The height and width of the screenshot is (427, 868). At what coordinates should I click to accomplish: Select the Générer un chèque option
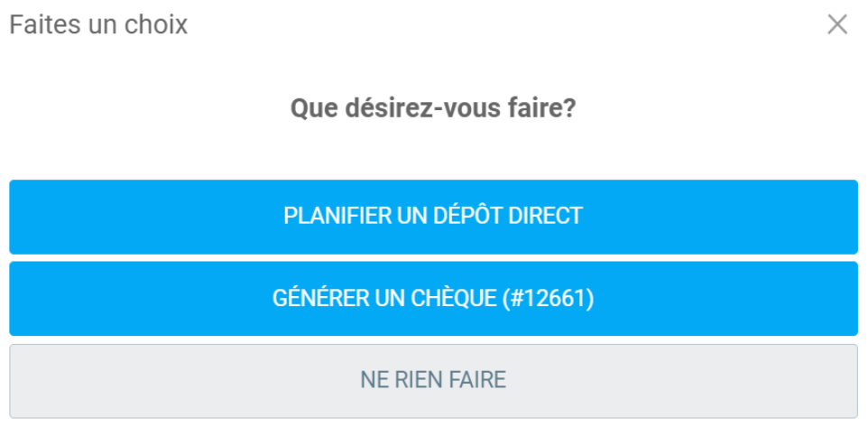click(x=433, y=299)
